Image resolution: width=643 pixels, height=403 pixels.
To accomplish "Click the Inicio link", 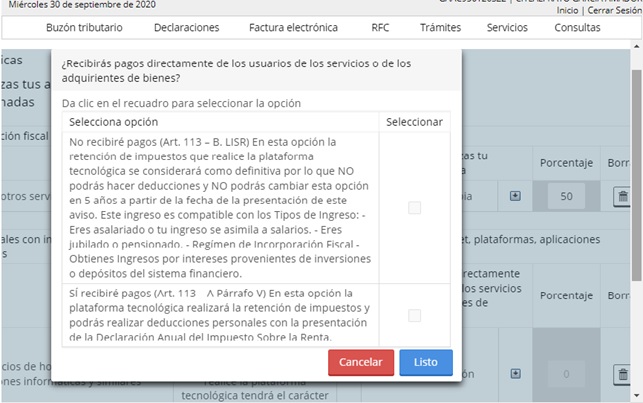I will tap(567, 10).
